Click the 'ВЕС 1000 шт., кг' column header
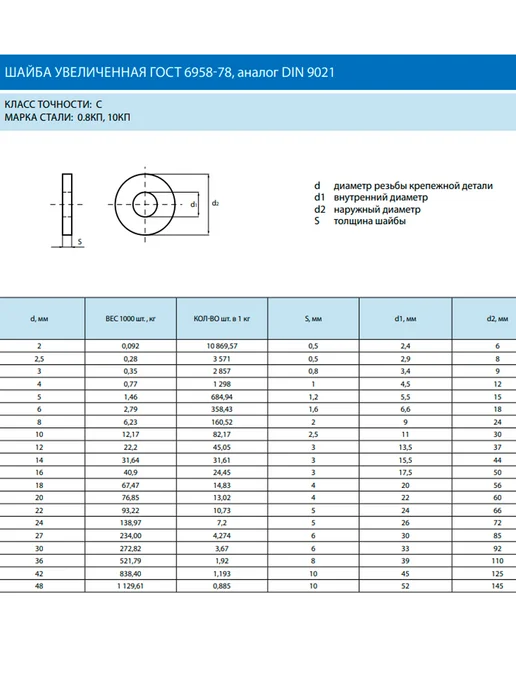 pos(130,319)
